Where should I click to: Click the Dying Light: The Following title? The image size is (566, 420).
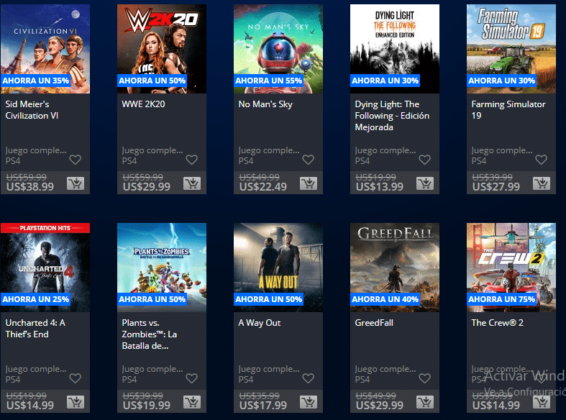pyautogui.click(x=392, y=115)
